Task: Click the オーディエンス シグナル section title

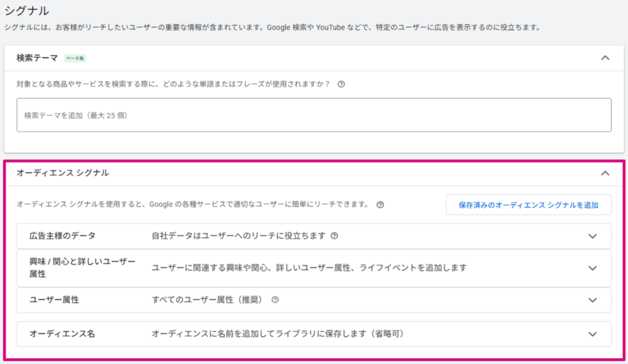Action: [63, 173]
